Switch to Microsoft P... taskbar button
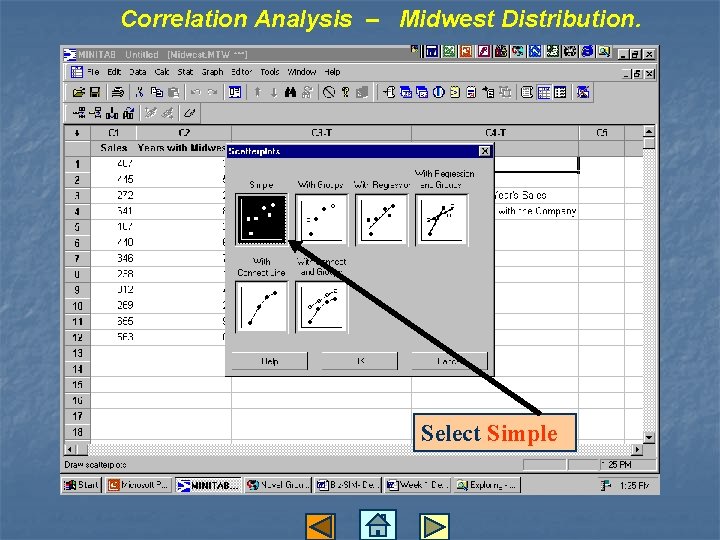This screenshot has width=720, height=540. 139,485
